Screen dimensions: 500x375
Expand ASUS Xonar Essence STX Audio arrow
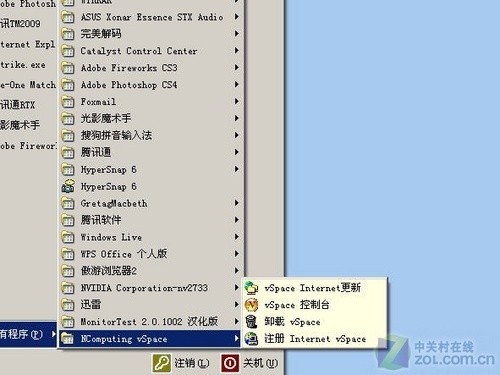236,16
